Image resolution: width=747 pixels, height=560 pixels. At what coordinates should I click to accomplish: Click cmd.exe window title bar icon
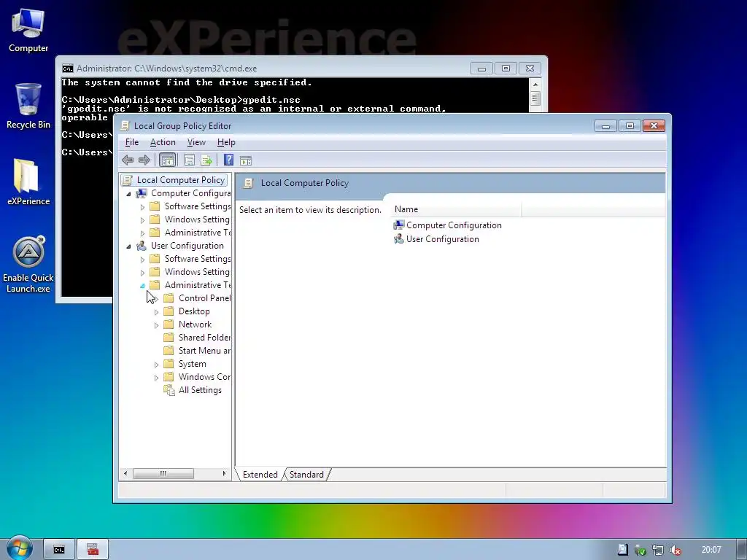tap(68, 69)
